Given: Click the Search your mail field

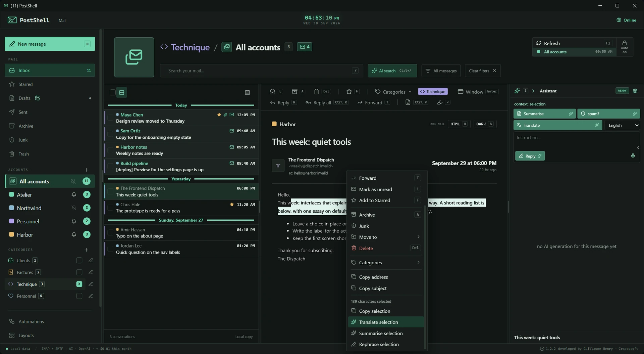Looking at the screenshot, I should click(x=261, y=71).
